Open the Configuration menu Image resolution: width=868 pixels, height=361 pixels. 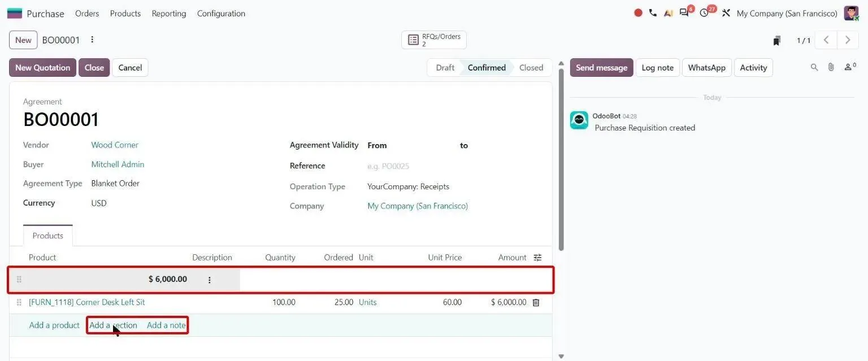point(221,14)
